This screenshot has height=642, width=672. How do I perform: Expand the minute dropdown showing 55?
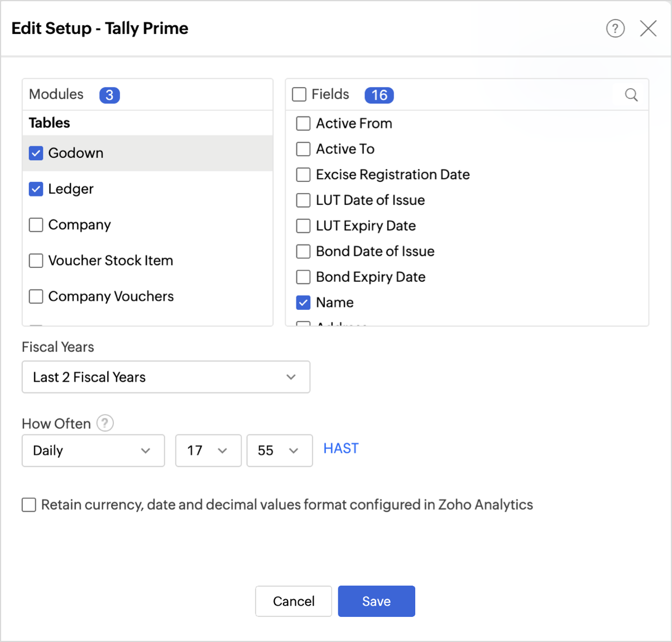pyautogui.click(x=279, y=451)
